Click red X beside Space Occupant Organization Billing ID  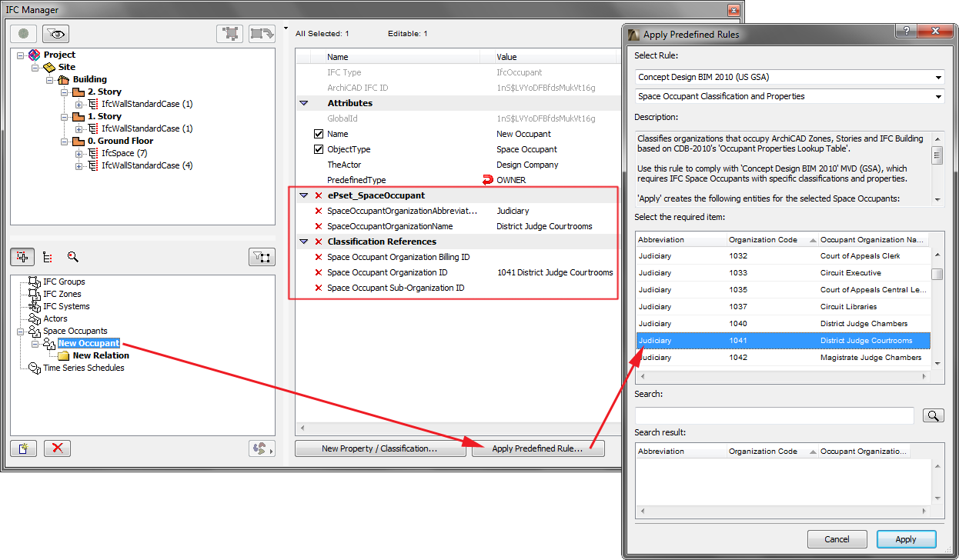click(318, 257)
